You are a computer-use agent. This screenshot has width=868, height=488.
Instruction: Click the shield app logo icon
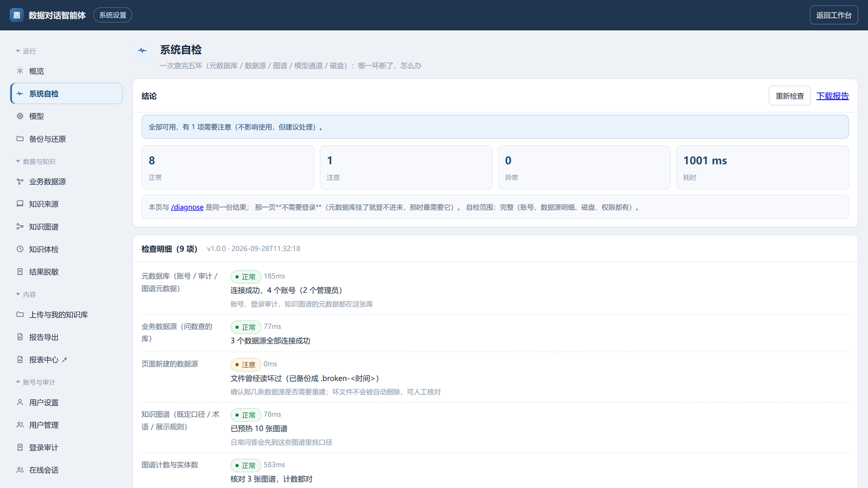click(17, 15)
